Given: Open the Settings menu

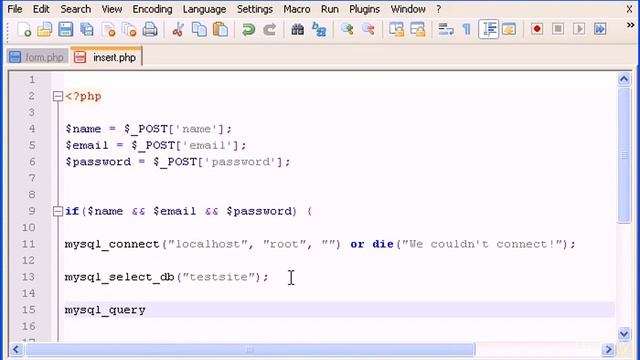Looking at the screenshot, I should click(255, 9).
